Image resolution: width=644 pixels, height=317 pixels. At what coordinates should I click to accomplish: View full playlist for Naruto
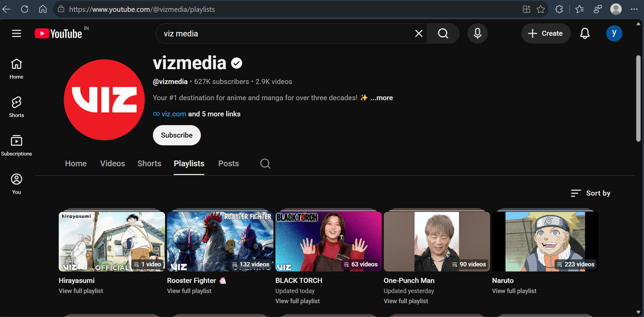514,291
